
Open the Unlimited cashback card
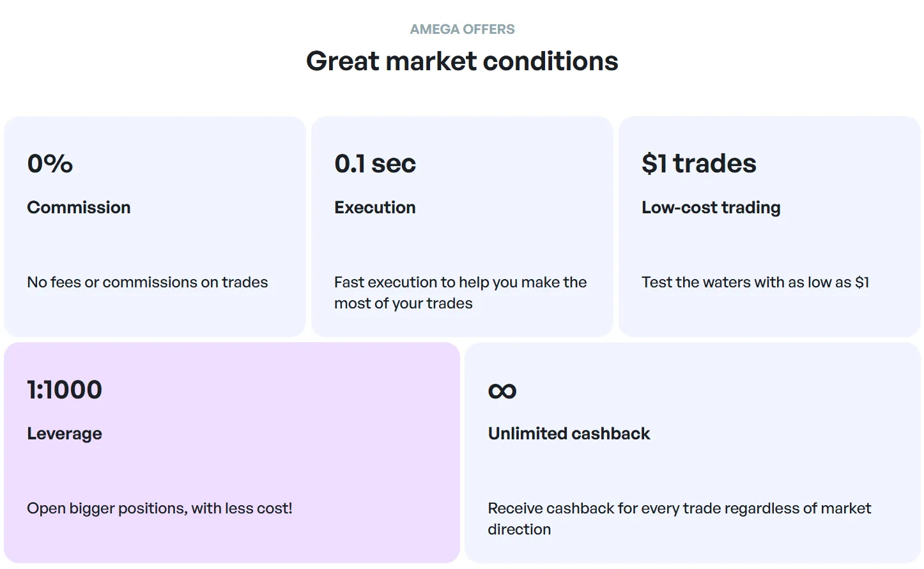pos(693,452)
